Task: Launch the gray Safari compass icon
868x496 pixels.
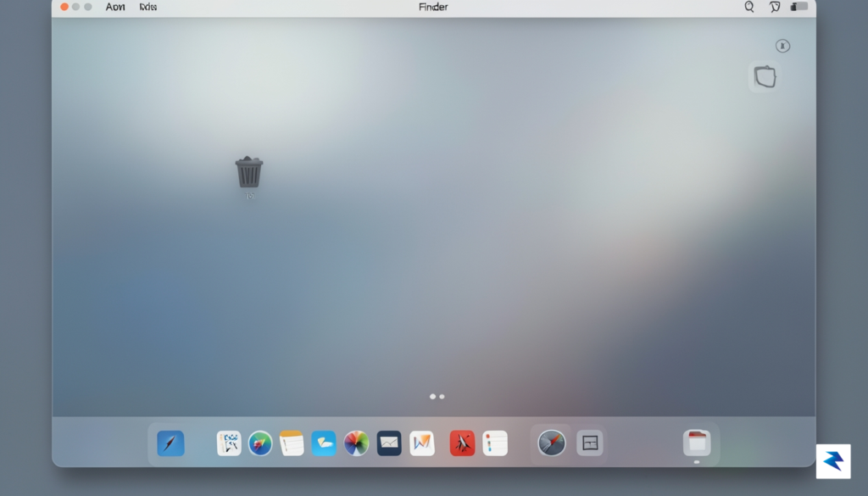Action: coord(552,443)
